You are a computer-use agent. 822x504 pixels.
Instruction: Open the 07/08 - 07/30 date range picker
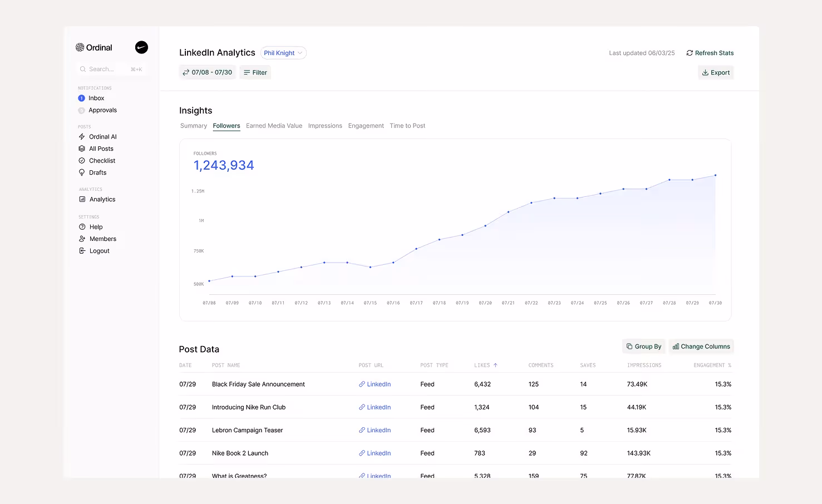pyautogui.click(x=207, y=72)
